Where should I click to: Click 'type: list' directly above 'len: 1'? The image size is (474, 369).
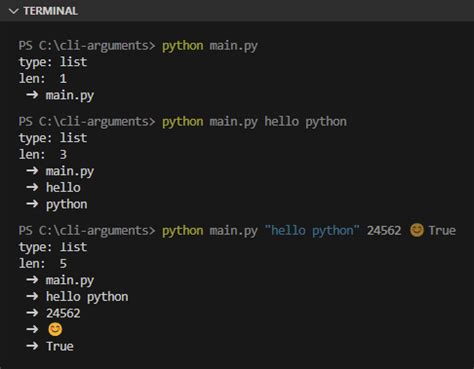click(53, 62)
